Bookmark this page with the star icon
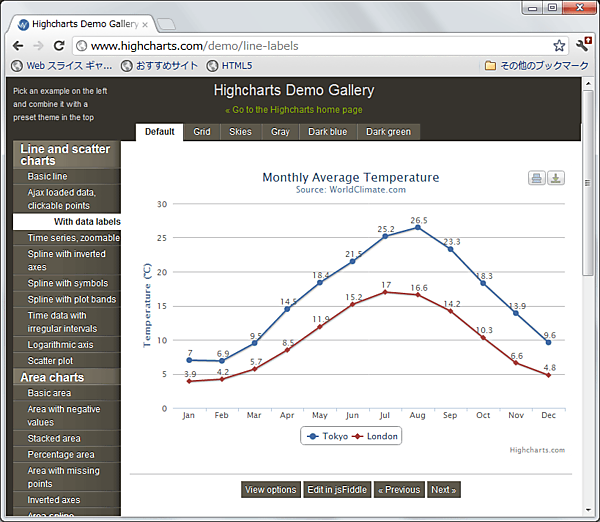Viewport: 600px width, 522px height. point(559,46)
